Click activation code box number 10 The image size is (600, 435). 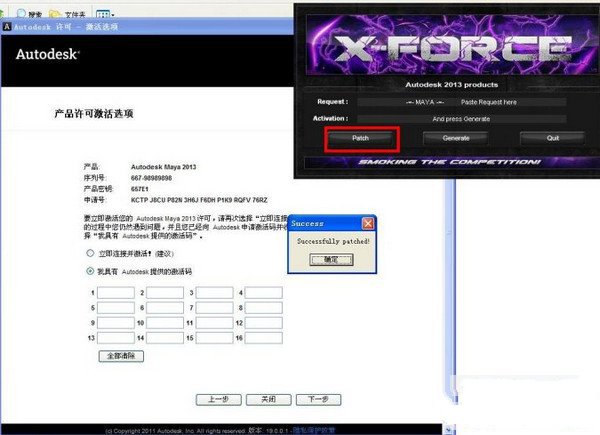coord(165,323)
